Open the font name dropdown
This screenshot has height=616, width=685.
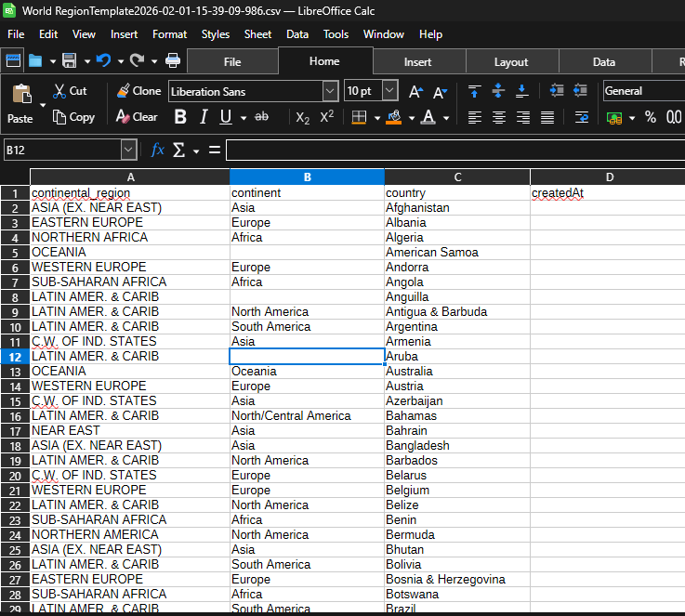tap(330, 91)
